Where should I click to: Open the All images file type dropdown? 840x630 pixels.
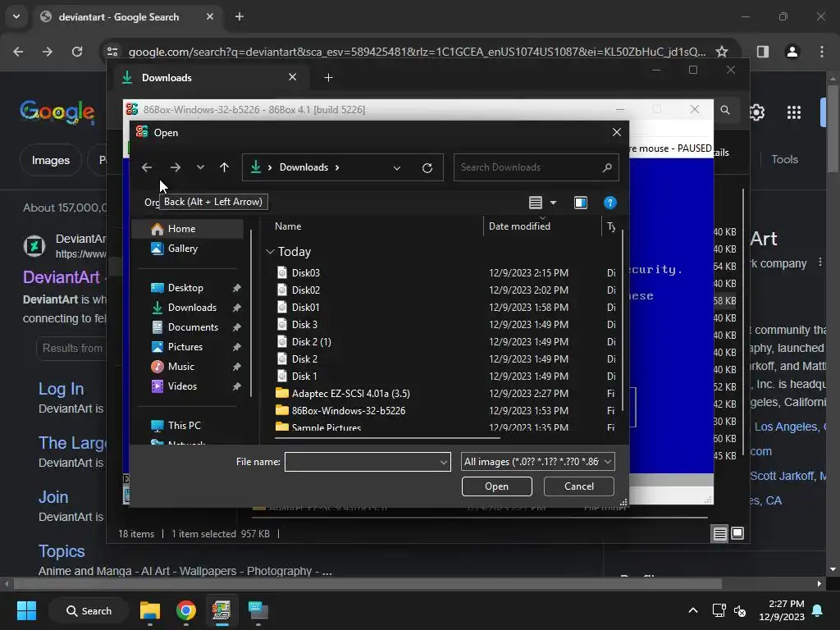pyautogui.click(x=538, y=462)
